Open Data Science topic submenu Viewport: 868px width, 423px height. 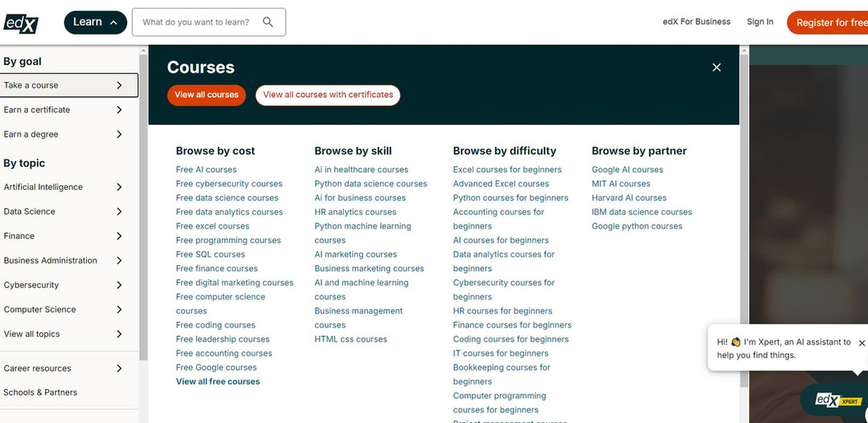pos(68,211)
